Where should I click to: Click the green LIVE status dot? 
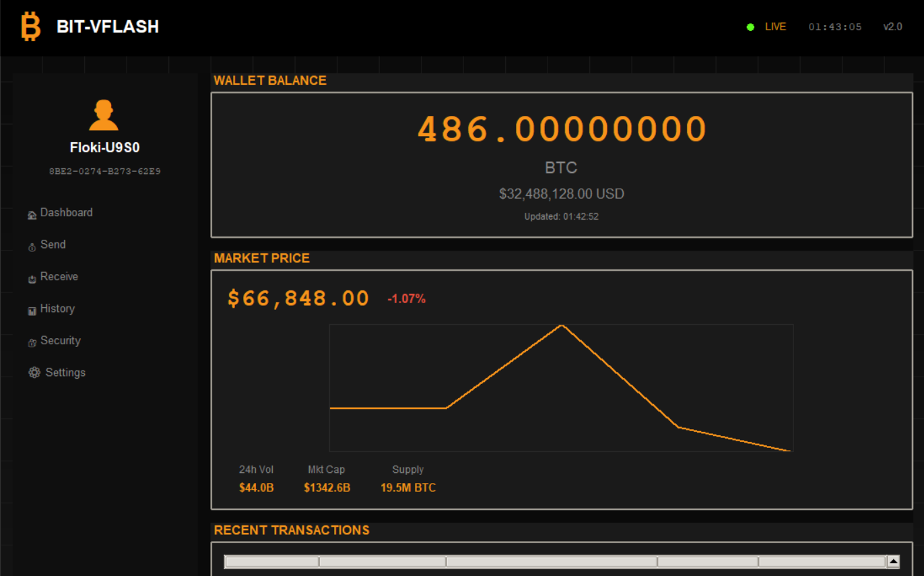coord(750,27)
